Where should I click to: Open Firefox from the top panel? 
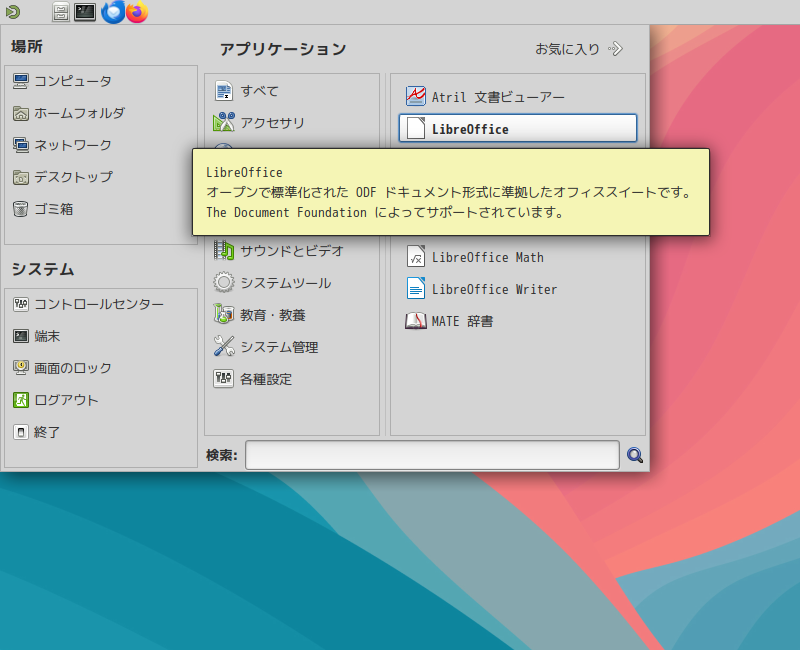137,12
